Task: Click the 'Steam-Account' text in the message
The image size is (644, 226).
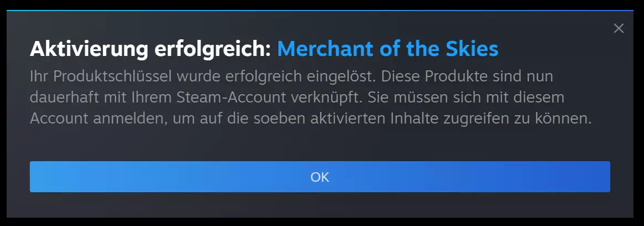Action: (231, 97)
